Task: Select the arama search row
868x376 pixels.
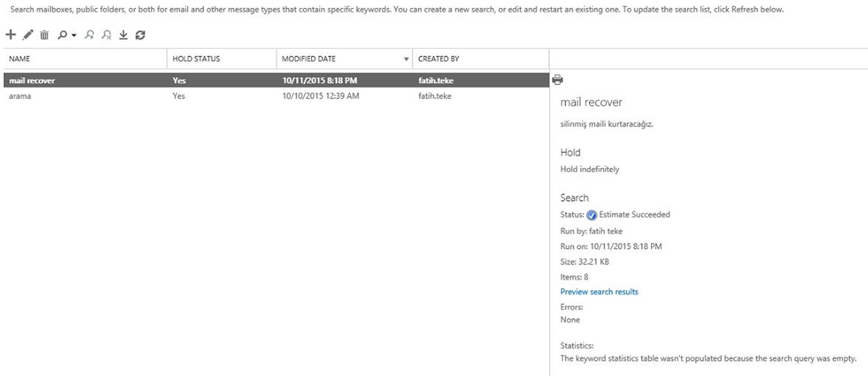Action: 276,95
